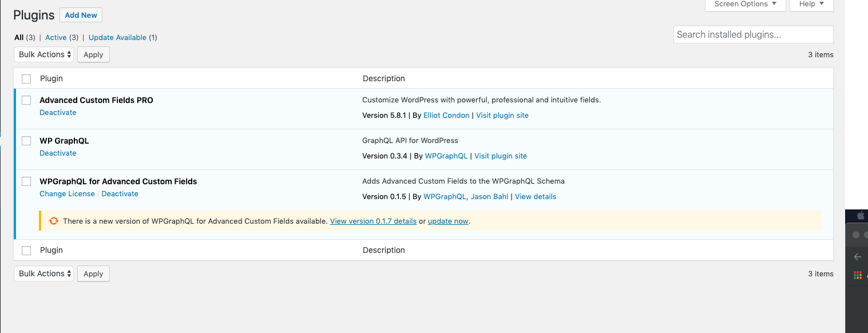The image size is (868, 333).
Task: Click the footer Description column label
Action: 383,250
